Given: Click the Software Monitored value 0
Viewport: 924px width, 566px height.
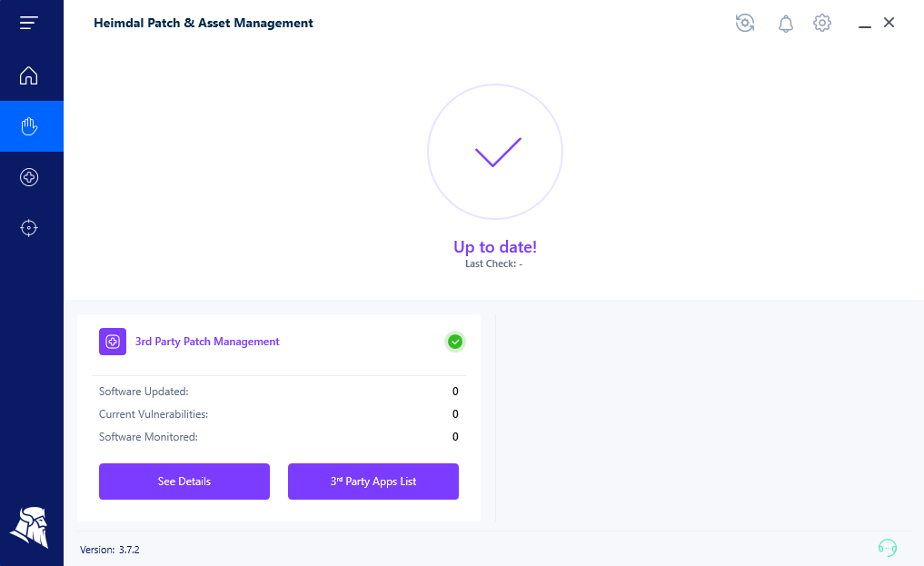Looking at the screenshot, I should point(455,437).
